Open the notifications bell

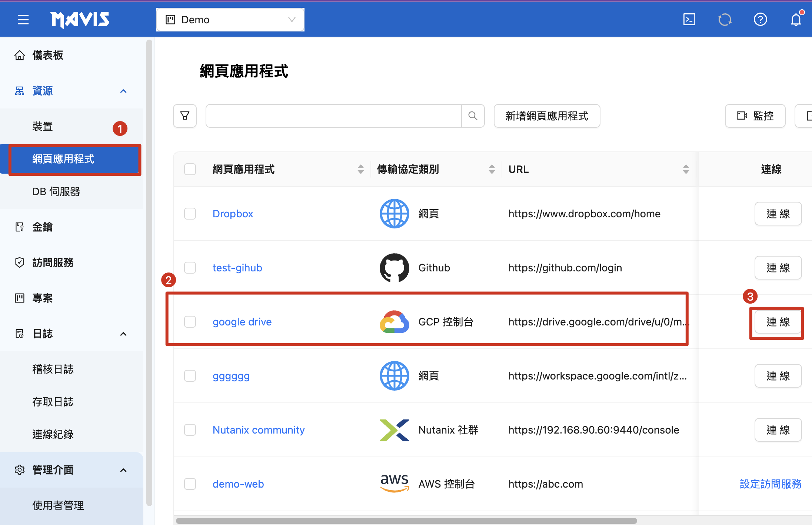796,20
